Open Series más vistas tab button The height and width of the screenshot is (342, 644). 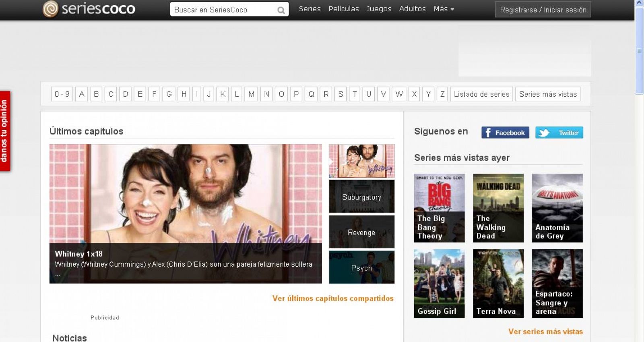[548, 94]
